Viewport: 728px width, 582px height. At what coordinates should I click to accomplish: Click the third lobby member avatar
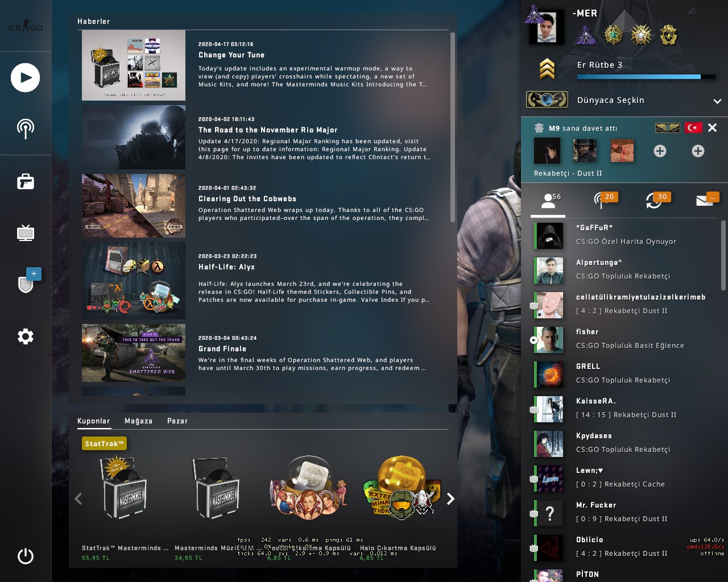622,151
